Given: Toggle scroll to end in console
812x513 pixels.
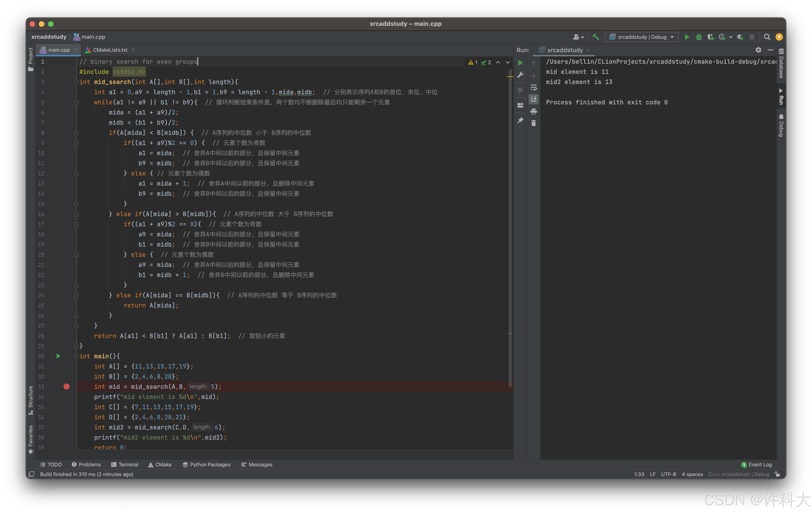Looking at the screenshot, I should (533, 99).
